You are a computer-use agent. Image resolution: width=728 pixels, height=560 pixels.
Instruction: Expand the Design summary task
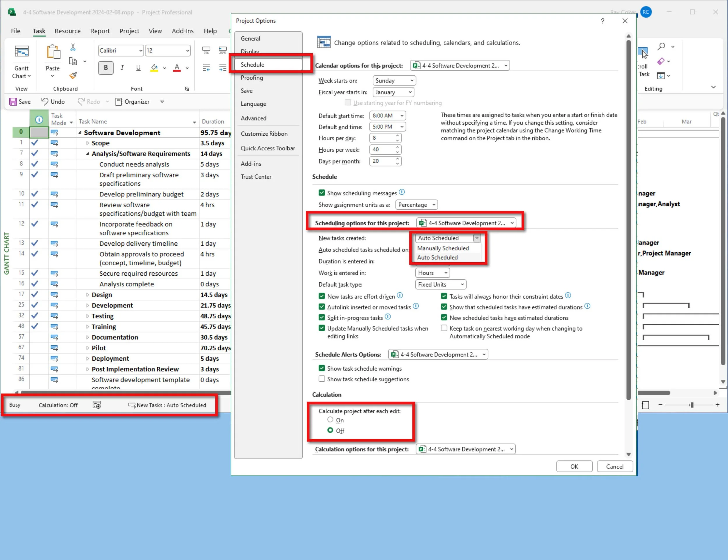point(87,295)
